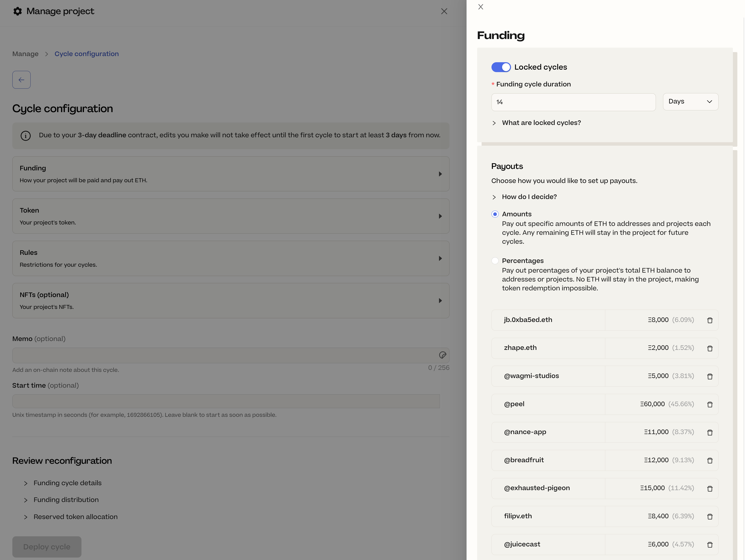Click the Manage breadcrumb link

[25, 54]
